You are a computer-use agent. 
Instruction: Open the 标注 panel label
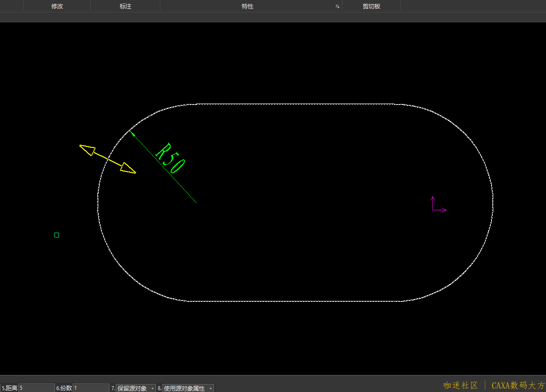coord(126,6)
